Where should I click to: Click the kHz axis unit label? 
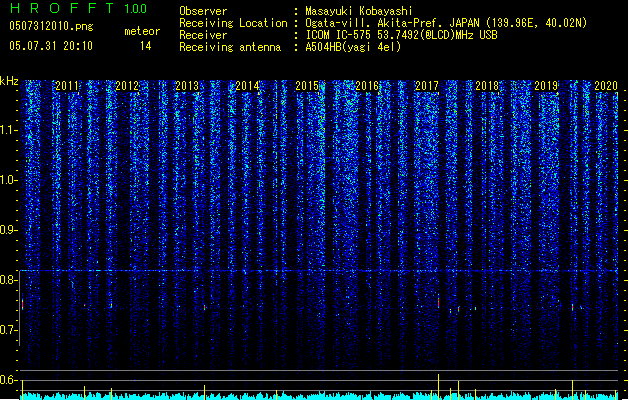pyautogui.click(x=9, y=81)
